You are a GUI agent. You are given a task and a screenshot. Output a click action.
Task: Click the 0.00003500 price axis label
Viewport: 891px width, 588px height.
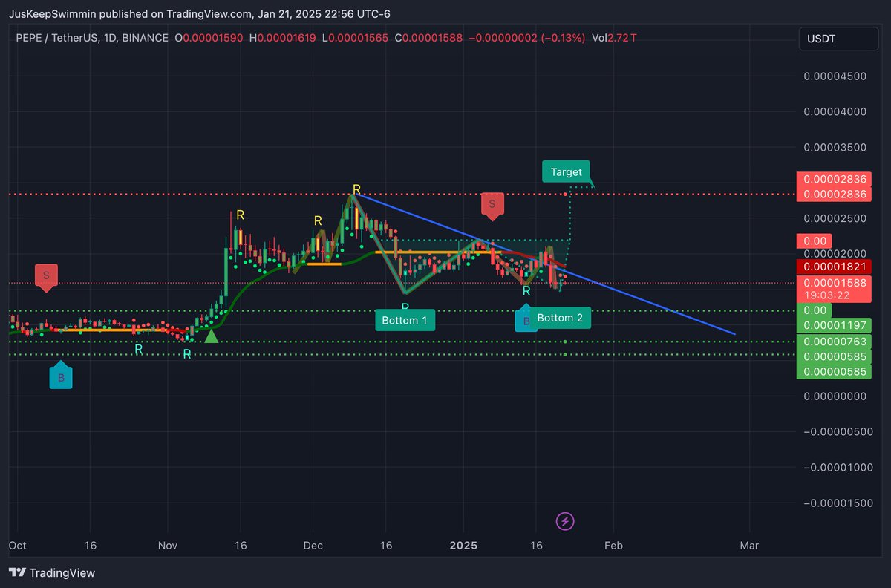pyautogui.click(x=836, y=147)
